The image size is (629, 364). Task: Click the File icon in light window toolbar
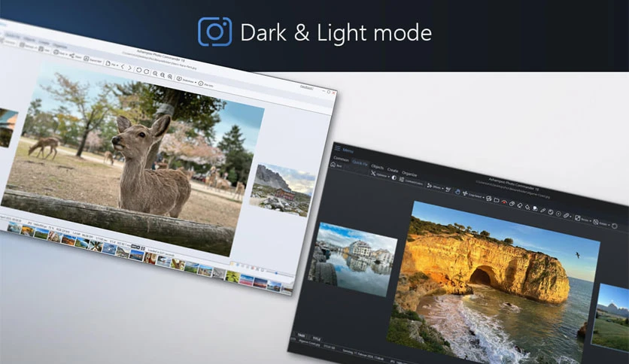[x=108, y=63]
